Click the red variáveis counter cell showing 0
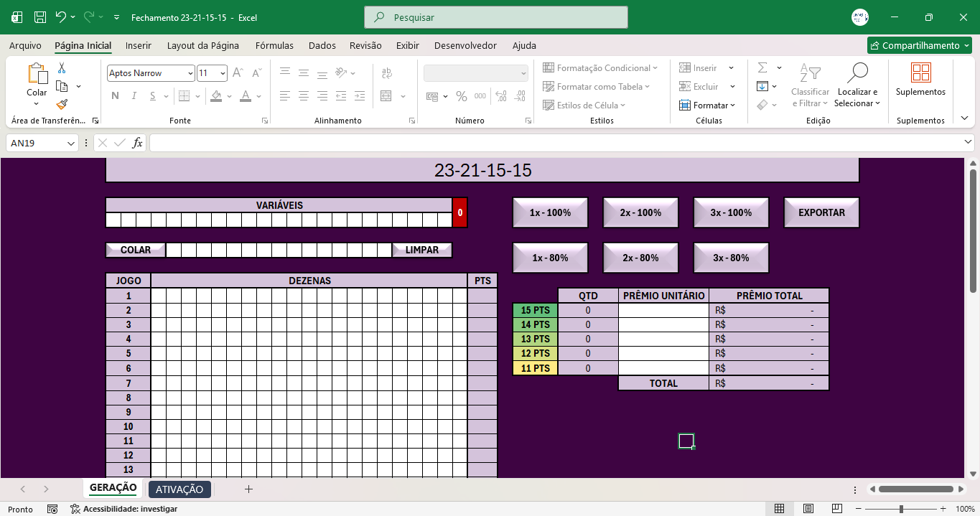 [460, 212]
